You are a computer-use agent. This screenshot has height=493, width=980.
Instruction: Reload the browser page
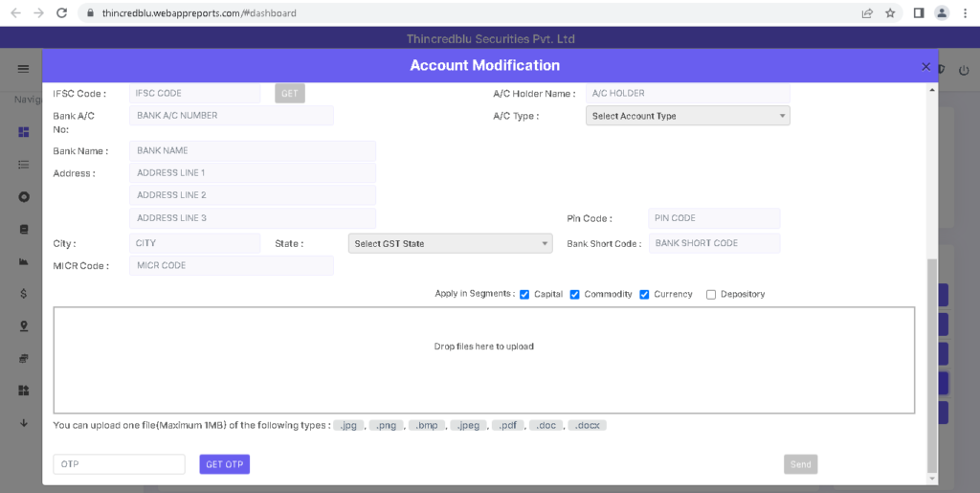pos(61,12)
